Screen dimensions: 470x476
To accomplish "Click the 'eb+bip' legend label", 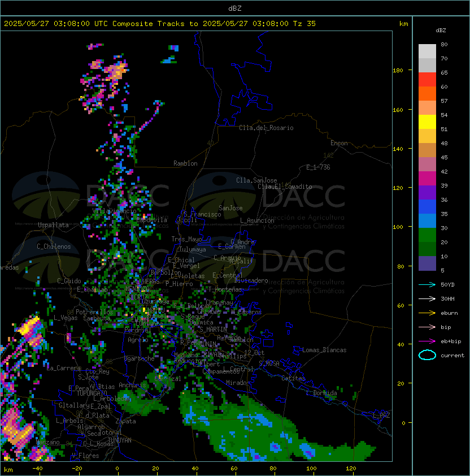I will pyautogui.click(x=451, y=341).
